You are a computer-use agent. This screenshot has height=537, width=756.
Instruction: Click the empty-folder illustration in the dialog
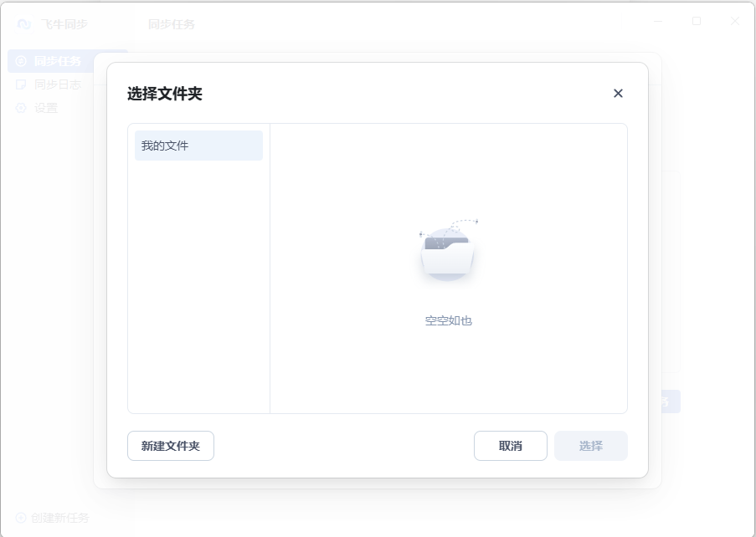(x=449, y=253)
